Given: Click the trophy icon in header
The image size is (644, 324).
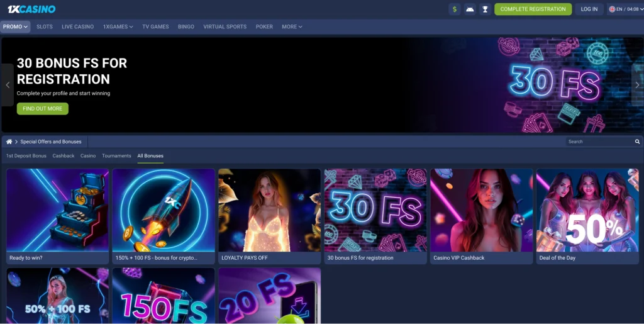Looking at the screenshot, I should click(485, 9).
